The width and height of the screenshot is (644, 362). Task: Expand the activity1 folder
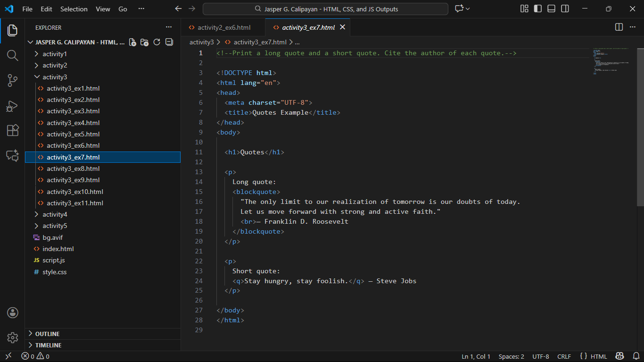55,54
